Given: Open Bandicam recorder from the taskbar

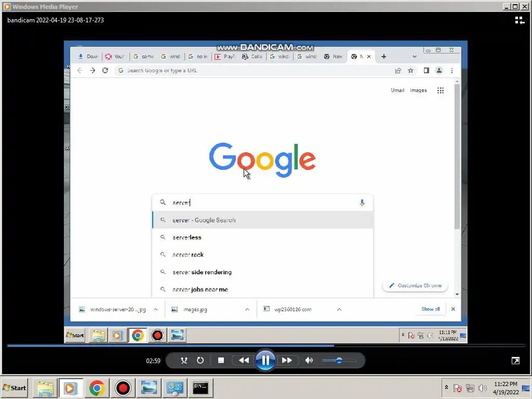Looking at the screenshot, I should point(123,388).
